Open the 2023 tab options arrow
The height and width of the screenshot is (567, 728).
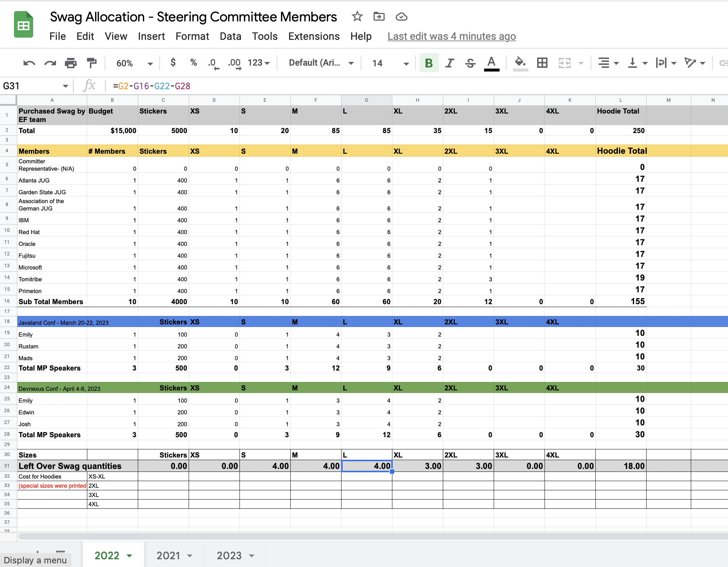coord(252,556)
